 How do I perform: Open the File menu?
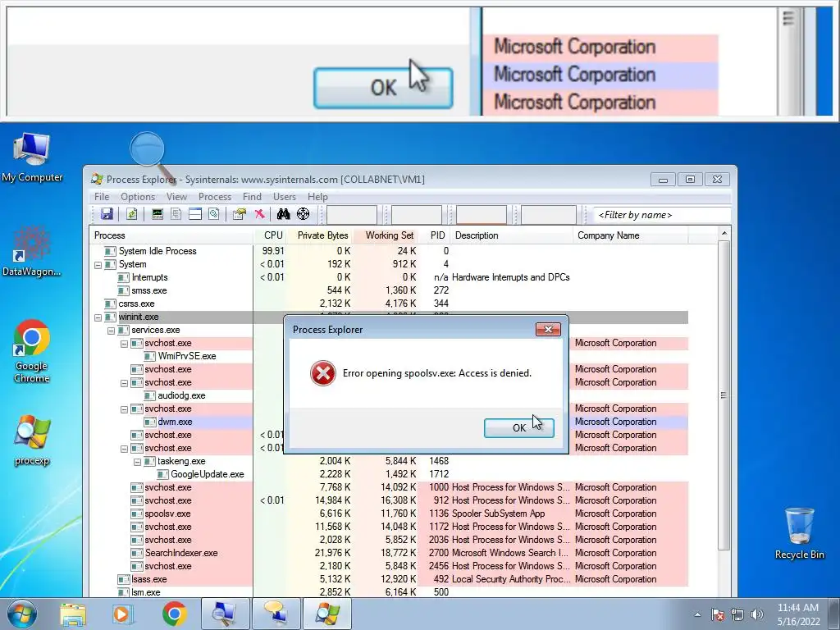101,197
